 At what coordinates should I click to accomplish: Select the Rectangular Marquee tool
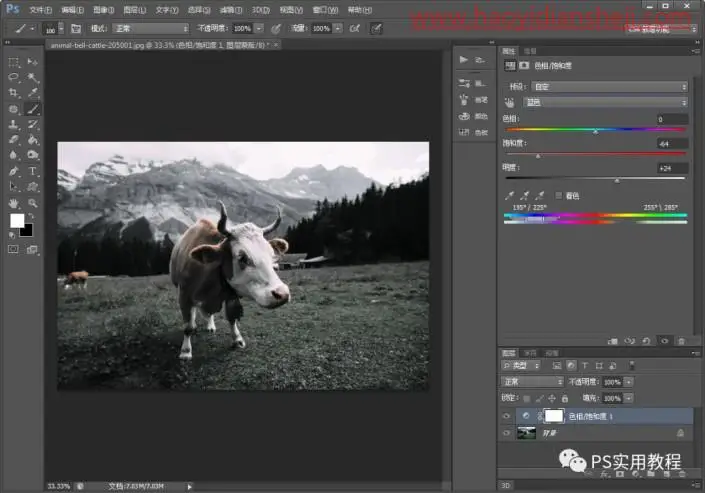13,61
